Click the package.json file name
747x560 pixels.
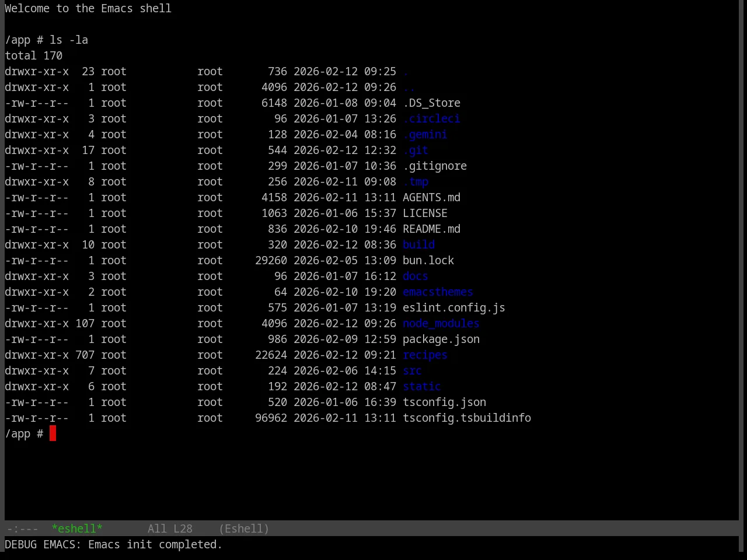click(x=441, y=339)
